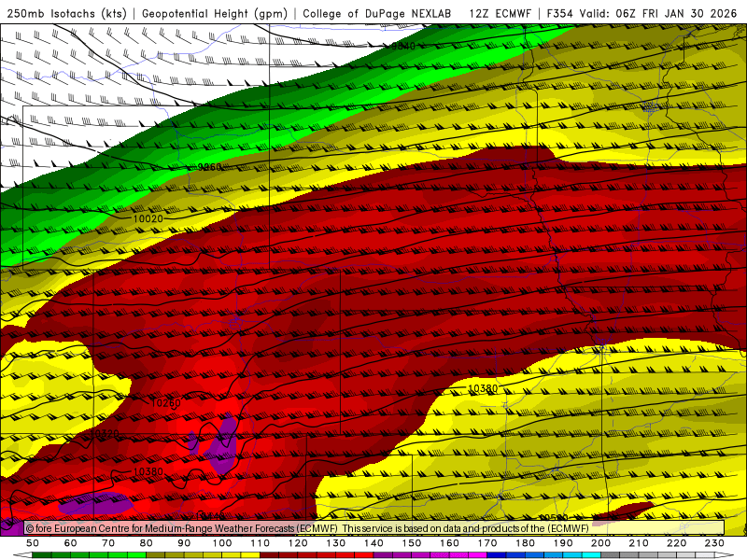The height and width of the screenshot is (560, 747).
Task: Click the 210 value on the color scale
Action: click(x=639, y=543)
